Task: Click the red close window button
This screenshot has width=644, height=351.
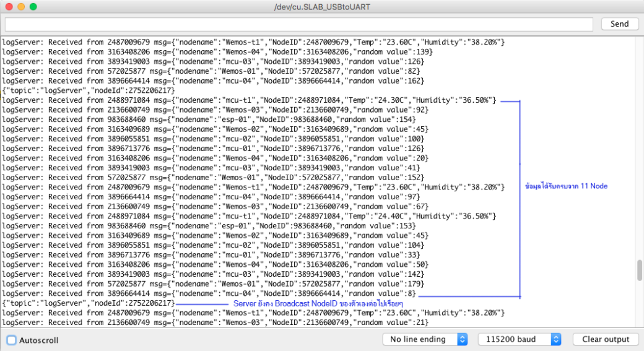Action: [8, 6]
